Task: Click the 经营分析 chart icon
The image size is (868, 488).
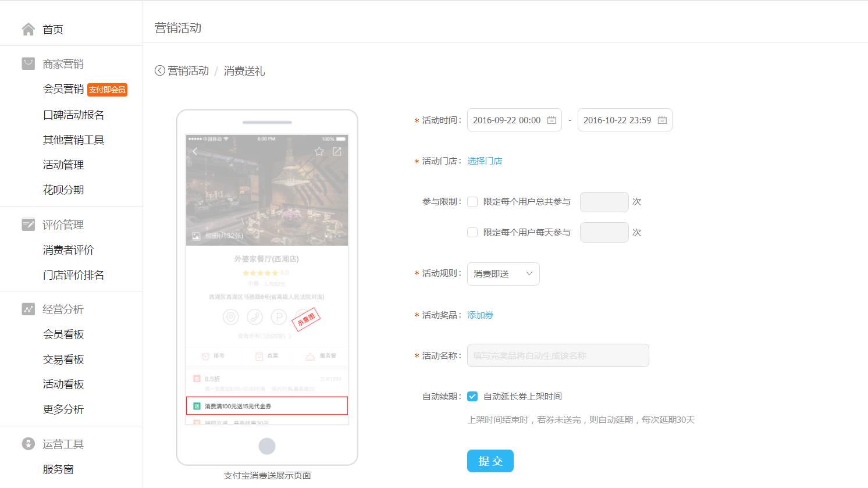Action: pyautogui.click(x=28, y=309)
